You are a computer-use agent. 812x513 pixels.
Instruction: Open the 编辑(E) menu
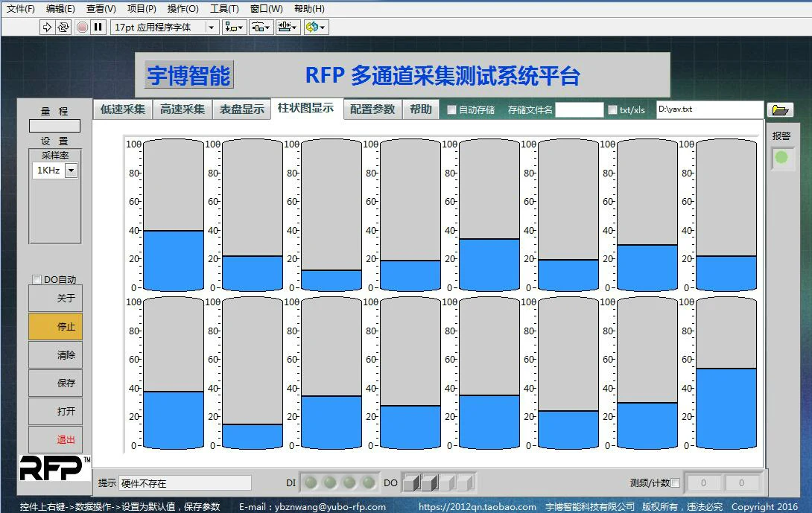tap(60, 9)
